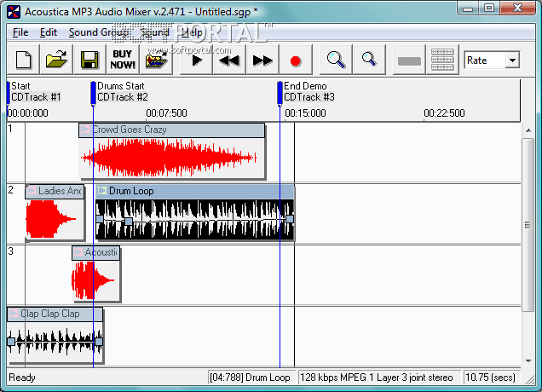This screenshot has height=392, width=542.
Task: Click the Ready status text
Action: (x=22, y=378)
